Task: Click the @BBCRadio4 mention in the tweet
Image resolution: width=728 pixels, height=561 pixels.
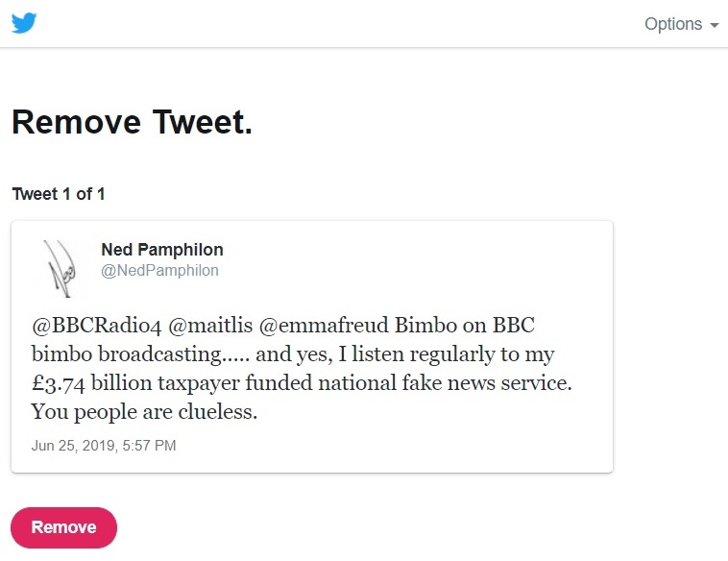Action: pyautogui.click(x=97, y=325)
